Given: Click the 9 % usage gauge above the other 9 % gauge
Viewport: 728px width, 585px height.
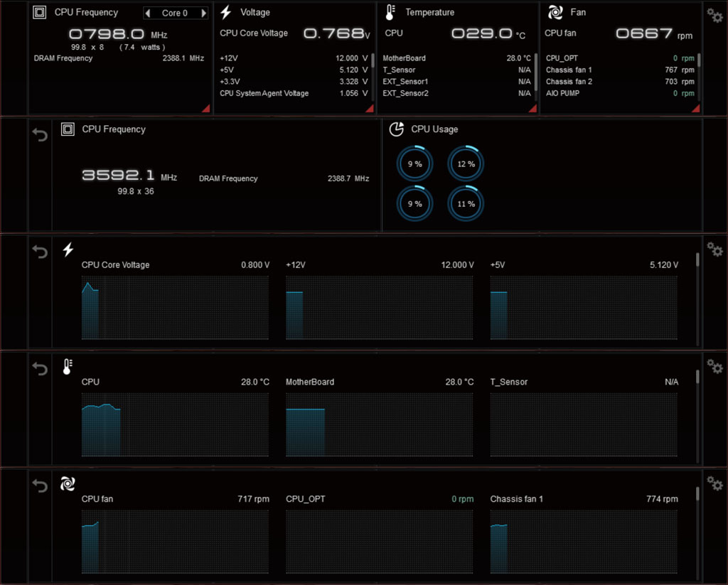Looking at the screenshot, I should point(414,164).
